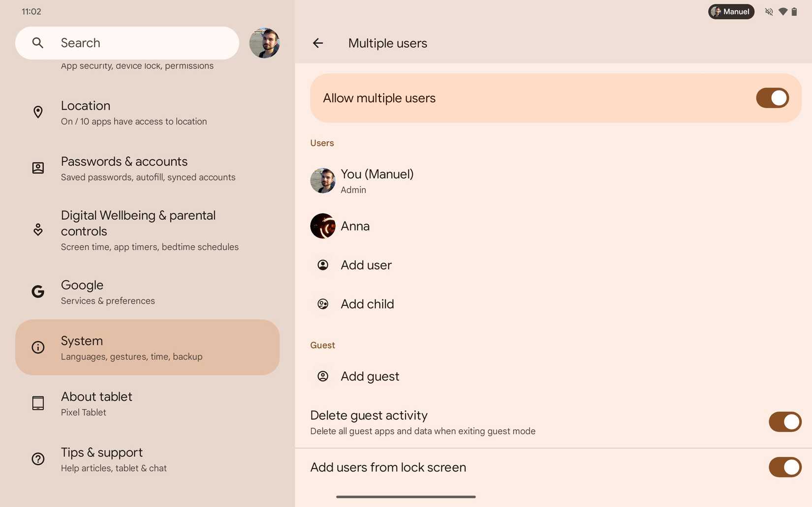Click the About tablet device icon
Viewport: 812px width, 507px height.
point(38,403)
